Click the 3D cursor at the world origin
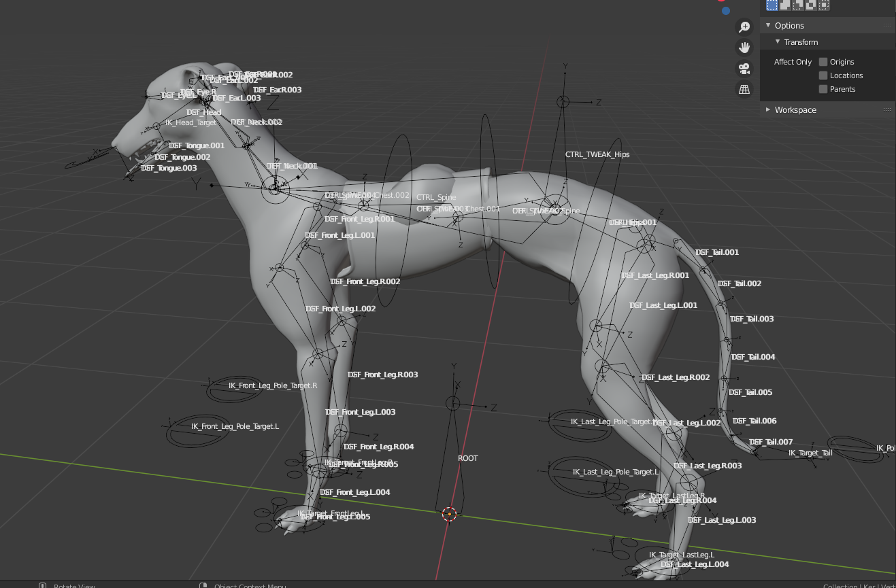The image size is (896, 588). (449, 514)
